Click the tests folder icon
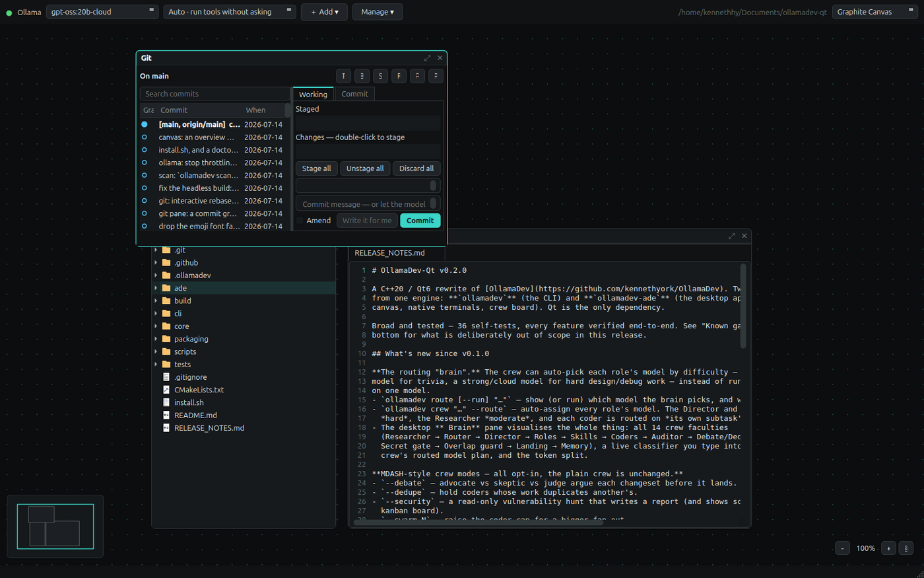 pyautogui.click(x=166, y=364)
